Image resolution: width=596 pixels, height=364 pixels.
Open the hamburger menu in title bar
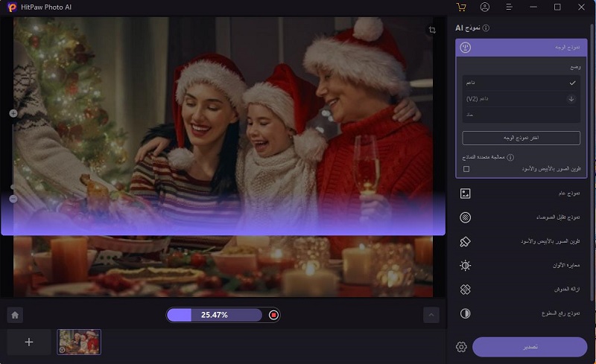(x=509, y=7)
